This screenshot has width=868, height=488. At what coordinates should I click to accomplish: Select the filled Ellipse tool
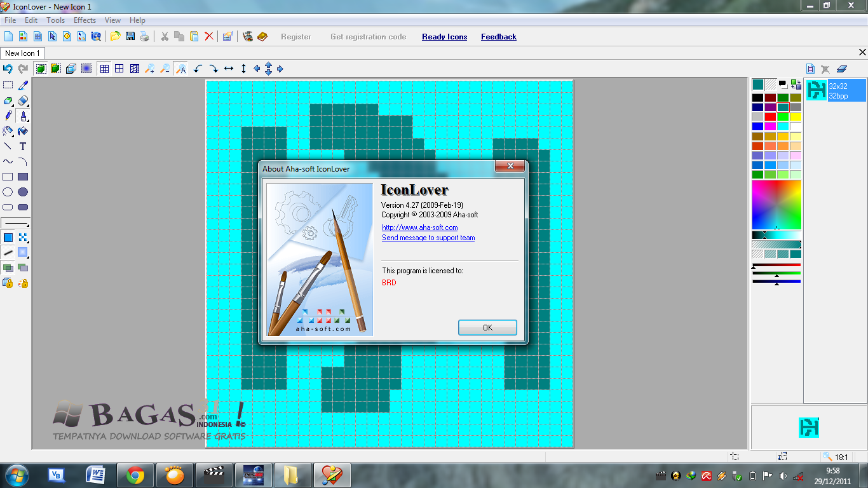(x=23, y=192)
